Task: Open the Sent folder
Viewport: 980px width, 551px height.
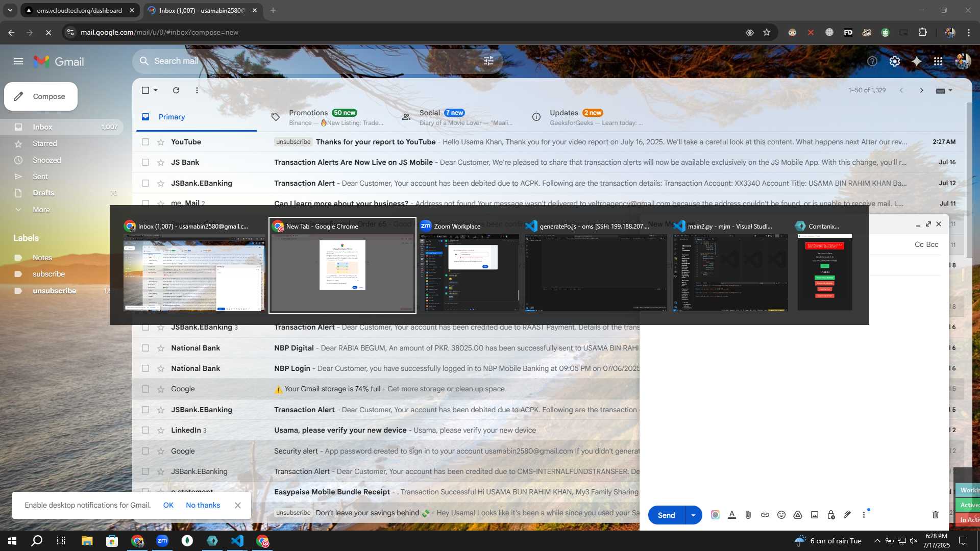Action: pos(40,177)
